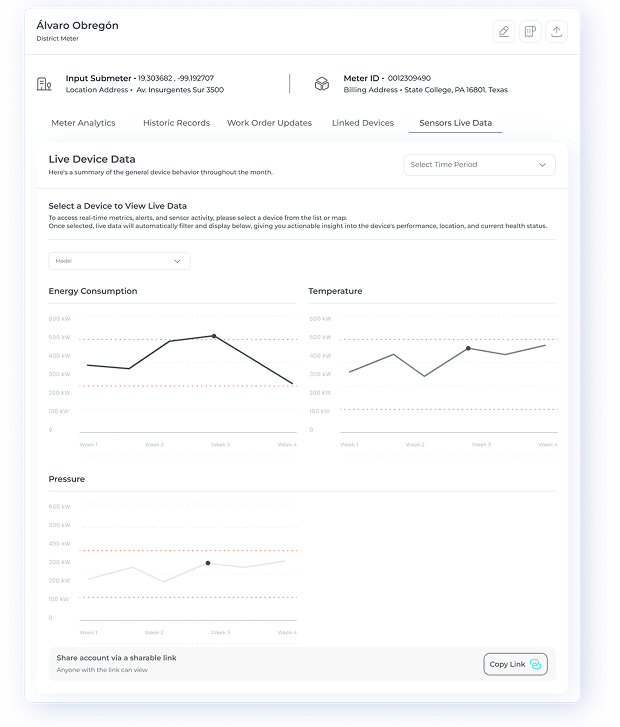620x727 pixels.
Task: Click the Week 3 data point on Energy Consumption chart
Action: 214,336
